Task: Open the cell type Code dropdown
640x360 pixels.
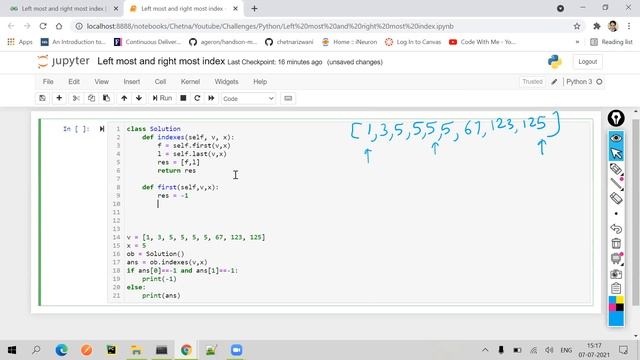Action: tap(248, 99)
